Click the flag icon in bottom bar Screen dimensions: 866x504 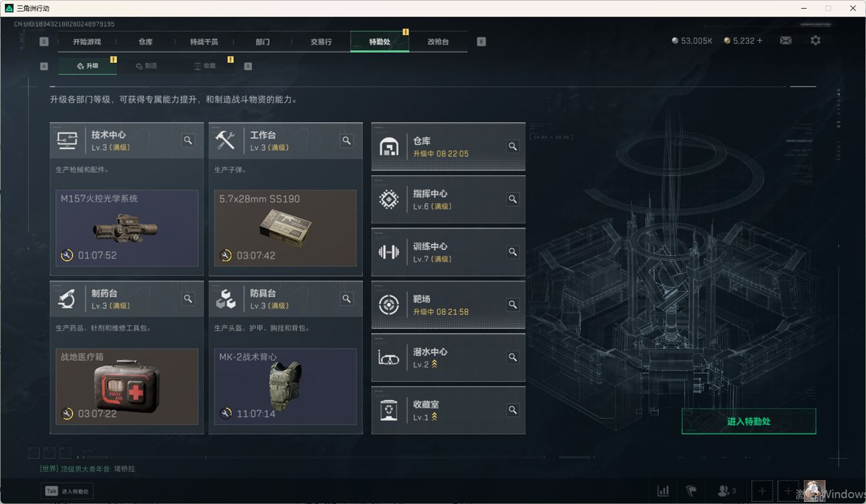[x=691, y=491]
